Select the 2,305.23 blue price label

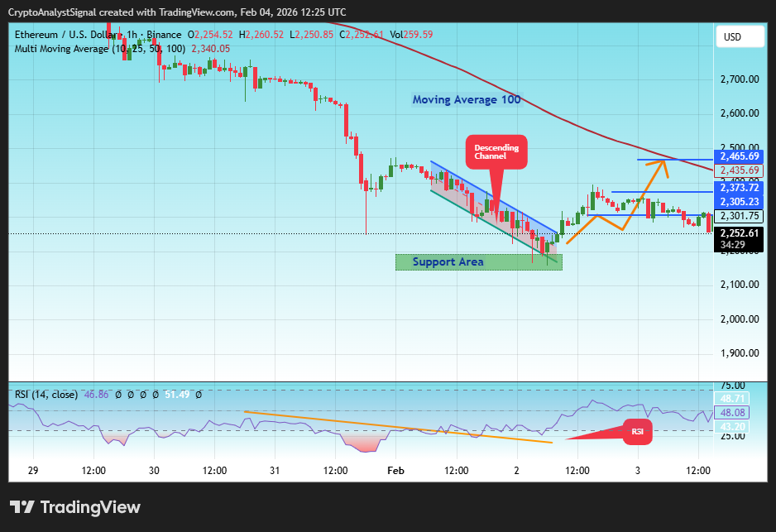tap(740, 201)
